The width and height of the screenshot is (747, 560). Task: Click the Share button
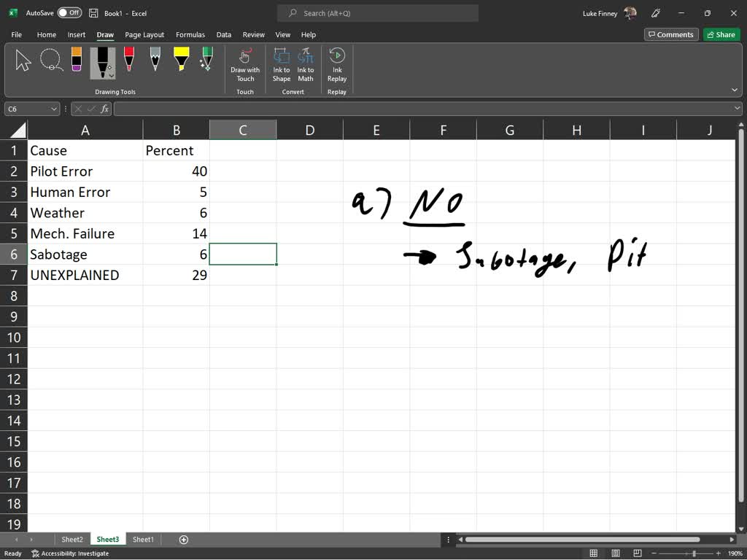[721, 34]
